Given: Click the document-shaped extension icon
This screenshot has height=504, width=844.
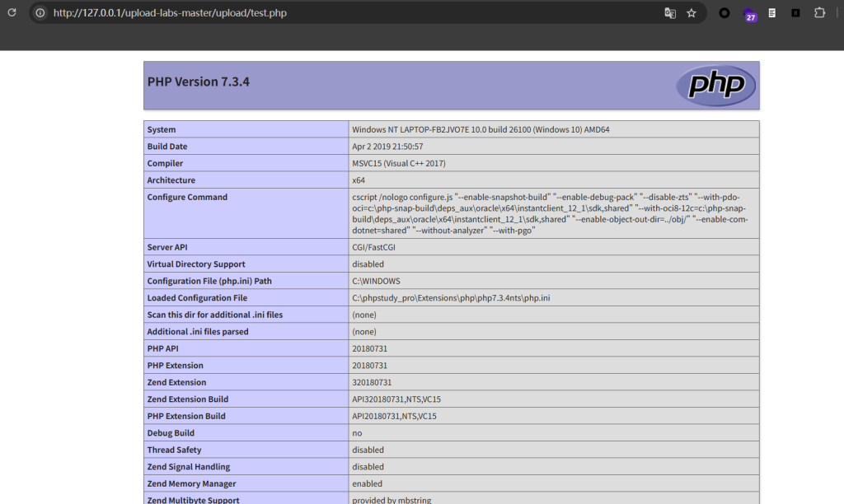Looking at the screenshot, I should (771, 13).
